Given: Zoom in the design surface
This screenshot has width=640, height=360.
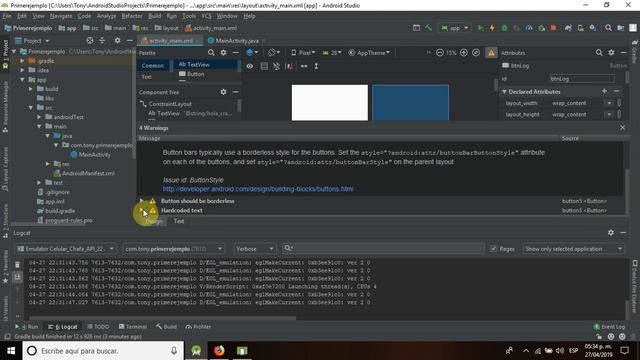Looking at the screenshot, I should pos(464,53).
